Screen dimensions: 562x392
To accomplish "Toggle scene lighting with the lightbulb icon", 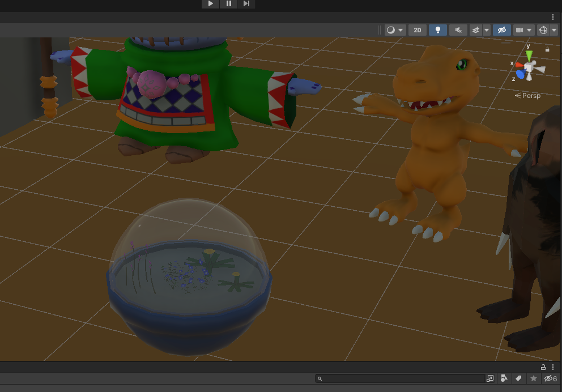I will tap(437, 30).
